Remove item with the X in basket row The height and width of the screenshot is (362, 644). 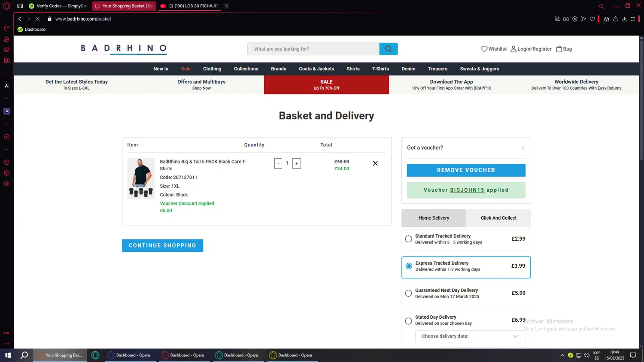tap(375, 163)
